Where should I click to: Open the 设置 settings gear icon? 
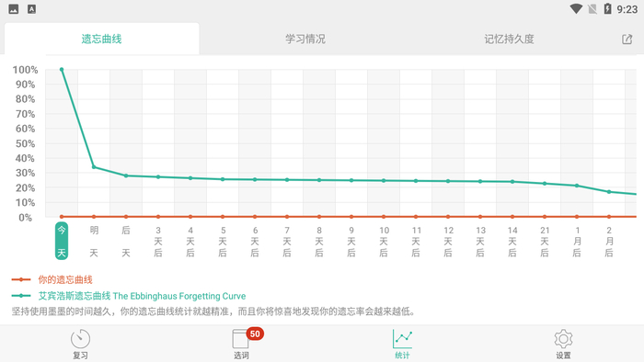click(x=563, y=339)
